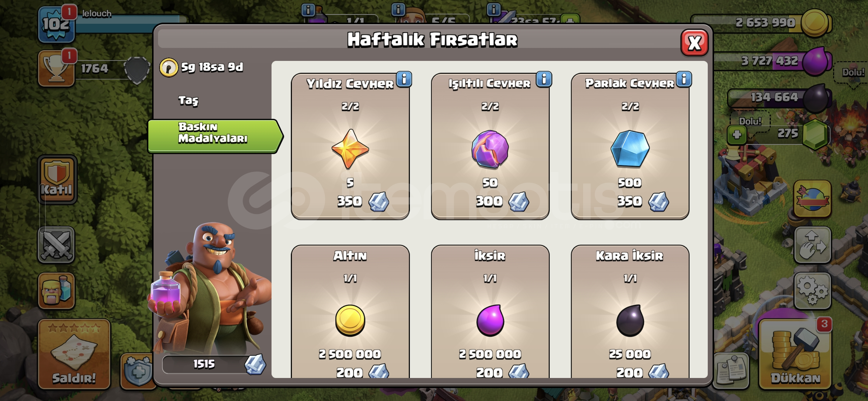Buy the Yıldız Cevher star ore
868x401 pixels.
pyautogui.click(x=350, y=146)
